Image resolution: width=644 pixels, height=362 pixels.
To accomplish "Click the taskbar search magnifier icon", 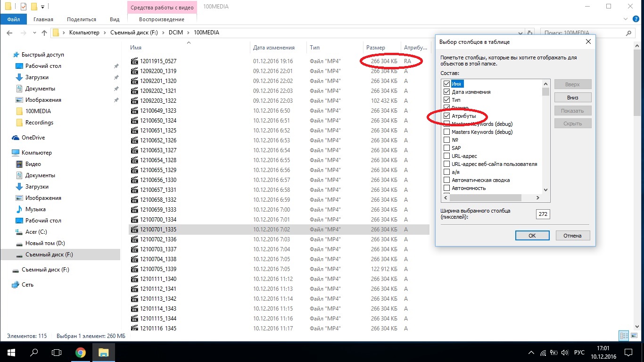I will click(34, 352).
